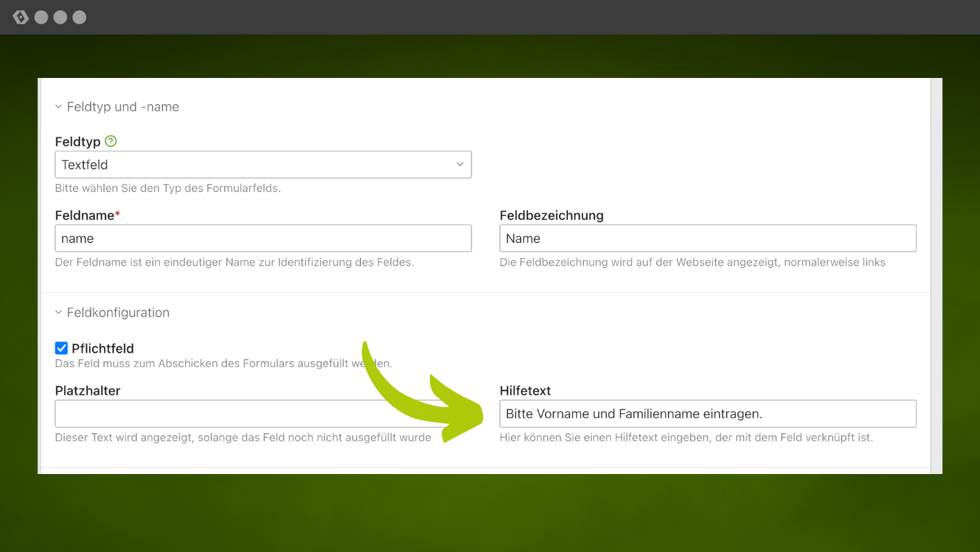The height and width of the screenshot is (552, 980).
Task: Click the Pflichtfeld label text
Action: 103,348
